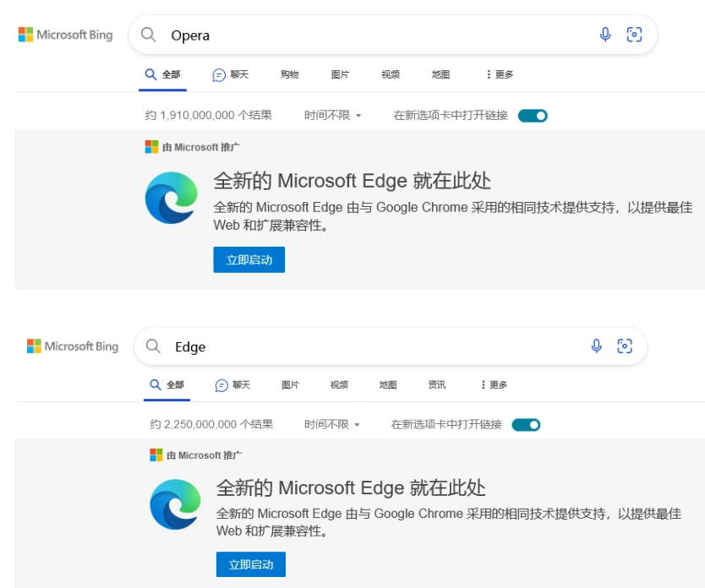Click 由 Microsoft 推广 label in Edge results
Screen dimensions: 705x588
coord(204,455)
